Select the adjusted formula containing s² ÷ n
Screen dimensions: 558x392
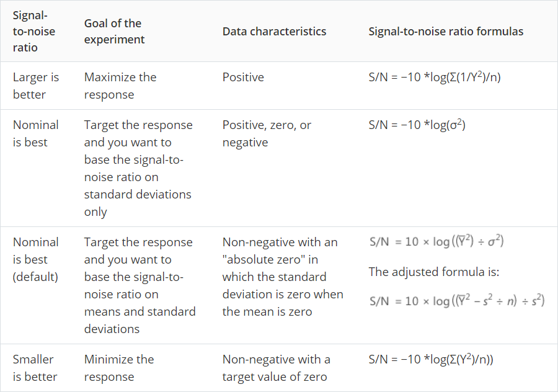(x=456, y=301)
